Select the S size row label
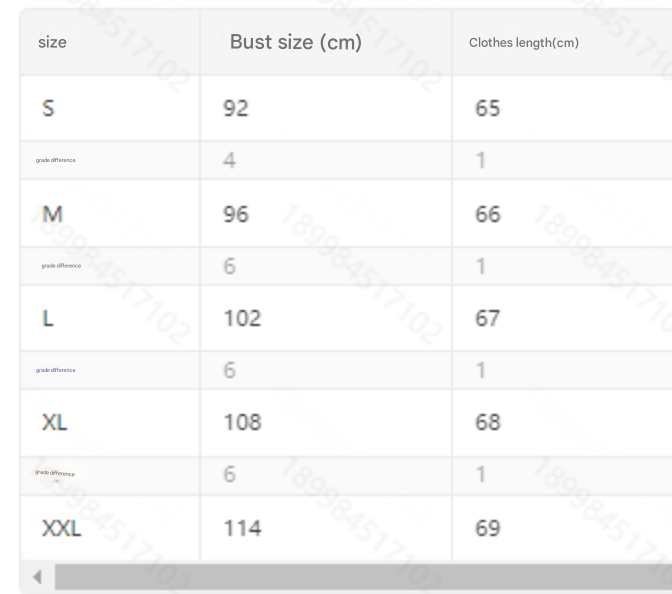 coord(48,108)
